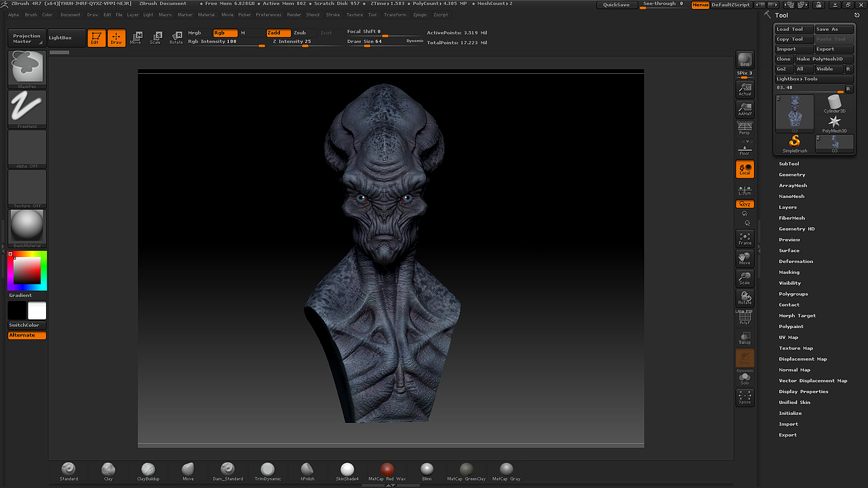868x488 pixels.
Task: Expand the Geometry section
Action: point(792,175)
